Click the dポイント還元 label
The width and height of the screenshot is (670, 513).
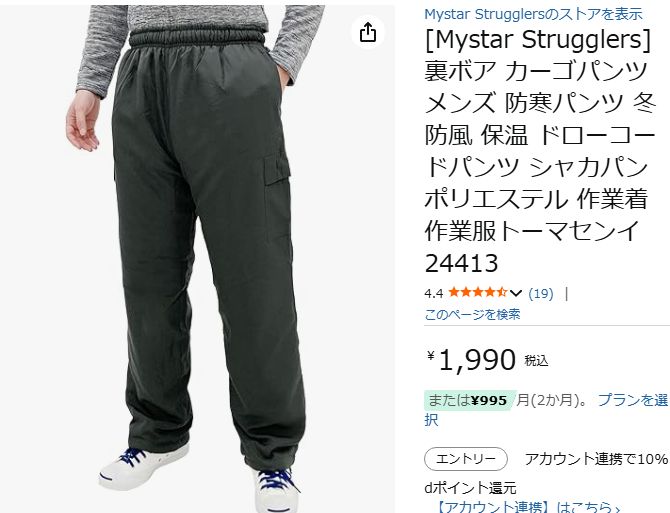coord(470,487)
